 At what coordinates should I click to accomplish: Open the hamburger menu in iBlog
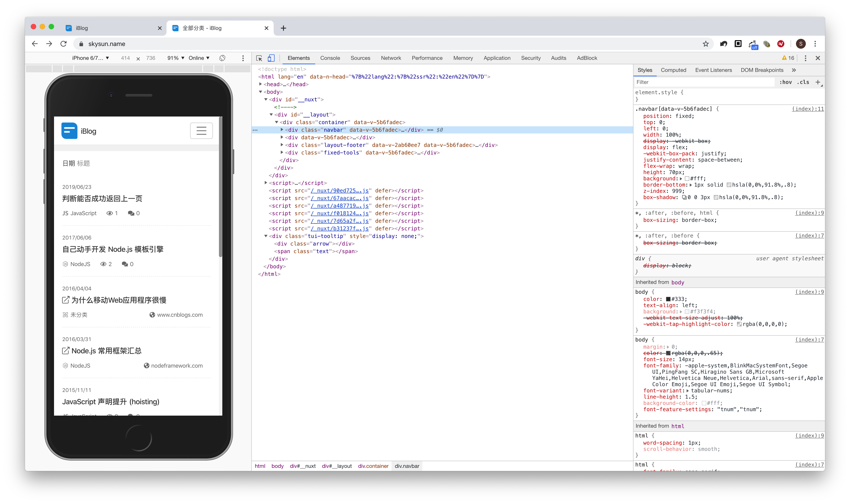point(201,131)
